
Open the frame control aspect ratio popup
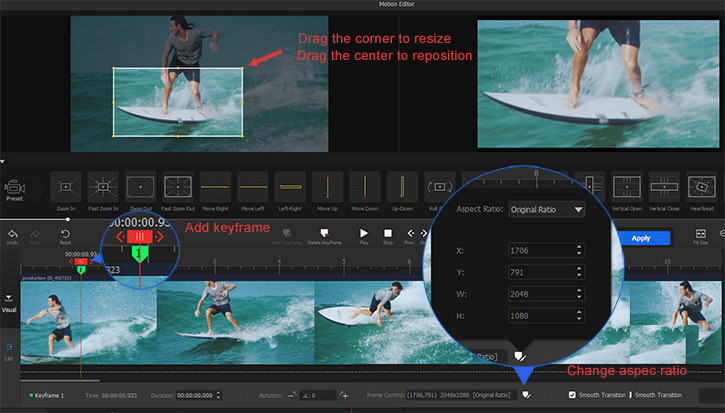525,395
